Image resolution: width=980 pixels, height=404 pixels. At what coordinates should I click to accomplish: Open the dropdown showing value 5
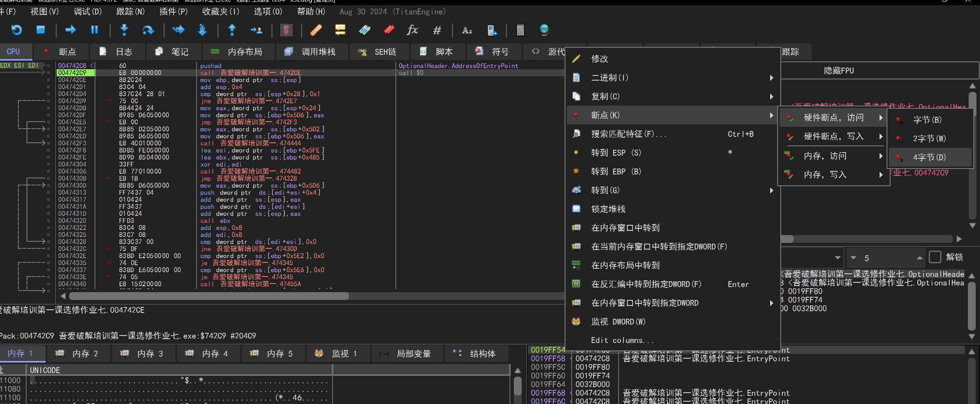click(886, 257)
